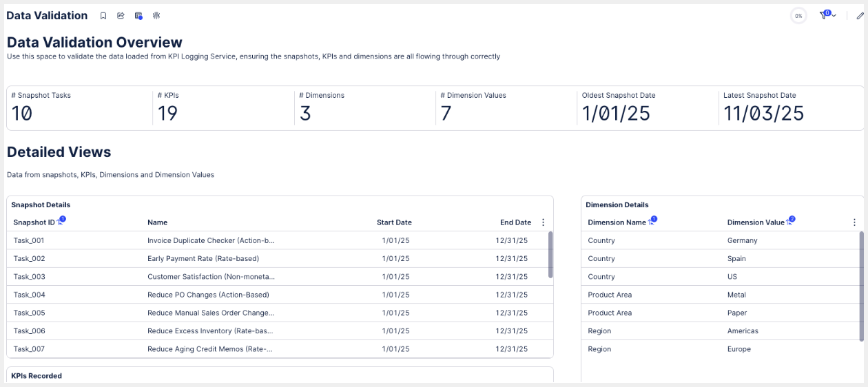Click the bookmark icon beside Data Validation
Image resolution: width=868 pixels, height=387 pixels.
103,15
